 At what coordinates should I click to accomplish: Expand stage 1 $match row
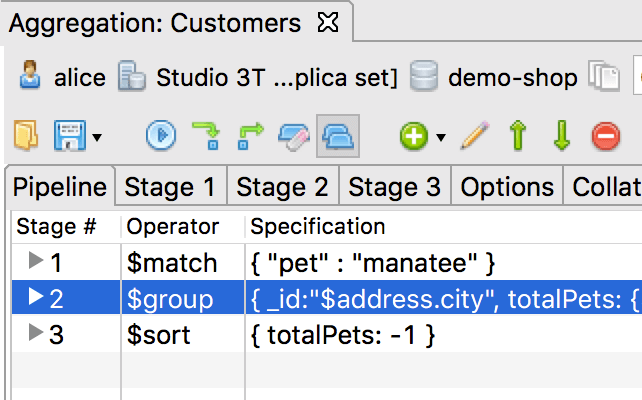tap(36, 260)
